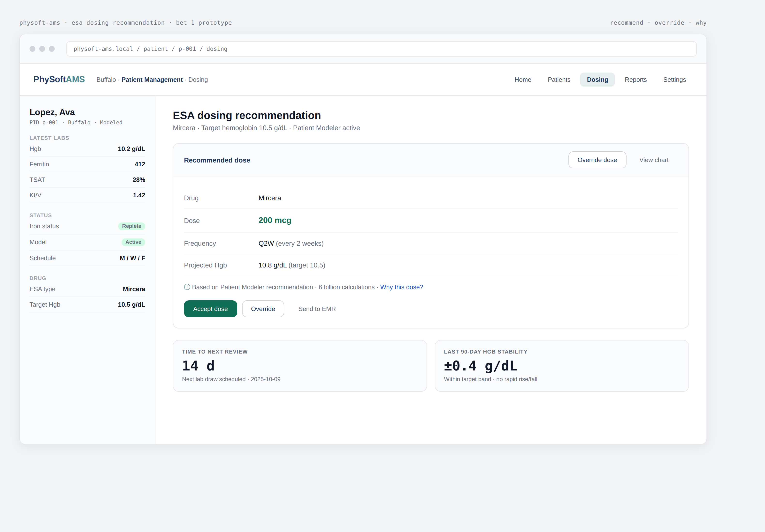Open the Home nav item
Screen dimensions: 765x532
pyautogui.click(x=522, y=80)
